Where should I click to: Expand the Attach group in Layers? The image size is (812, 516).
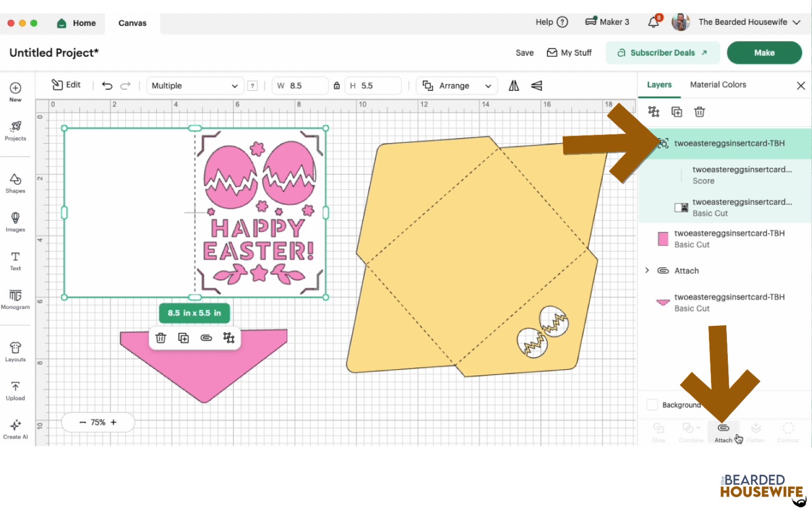pos(647,270)
